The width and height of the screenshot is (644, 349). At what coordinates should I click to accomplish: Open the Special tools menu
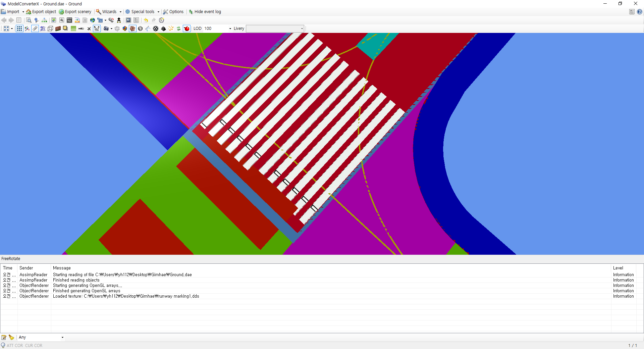pyautogui.click(x=143, y=12)
